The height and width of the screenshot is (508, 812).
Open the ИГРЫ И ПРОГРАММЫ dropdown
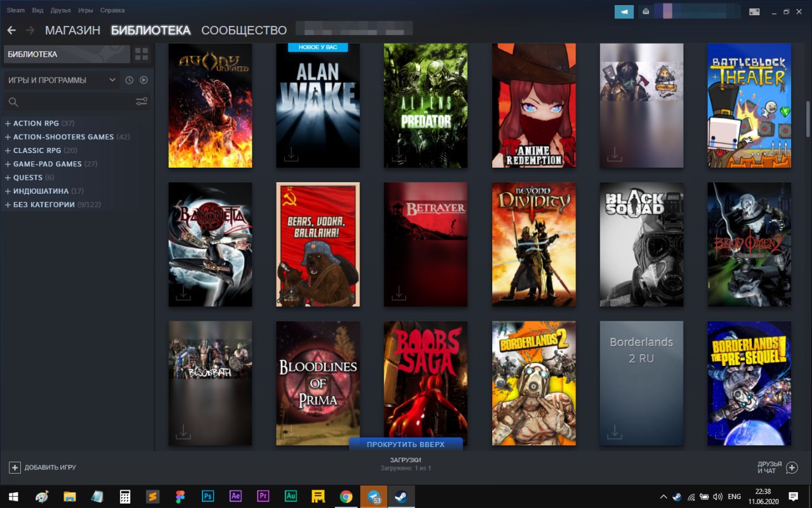[x=62, y=80]
